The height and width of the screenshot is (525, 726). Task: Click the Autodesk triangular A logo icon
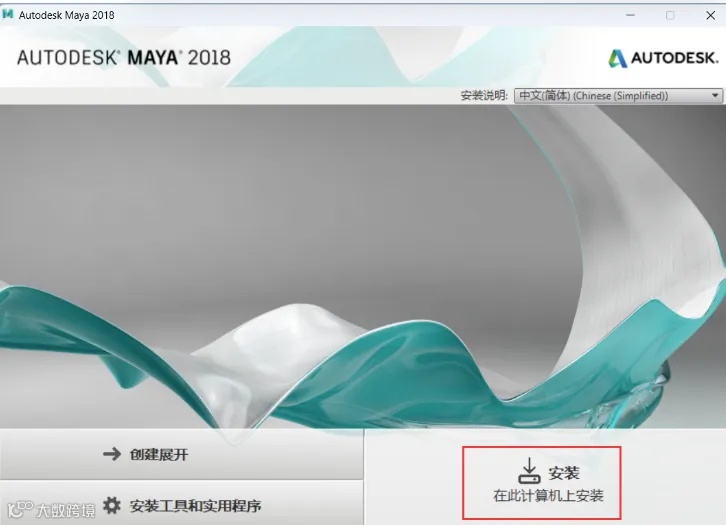point(618,58)
